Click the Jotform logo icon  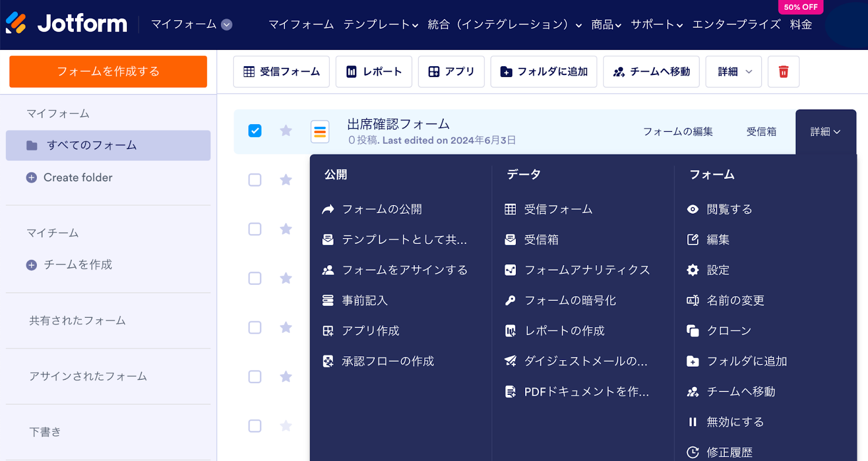click(x=16, y=23)
